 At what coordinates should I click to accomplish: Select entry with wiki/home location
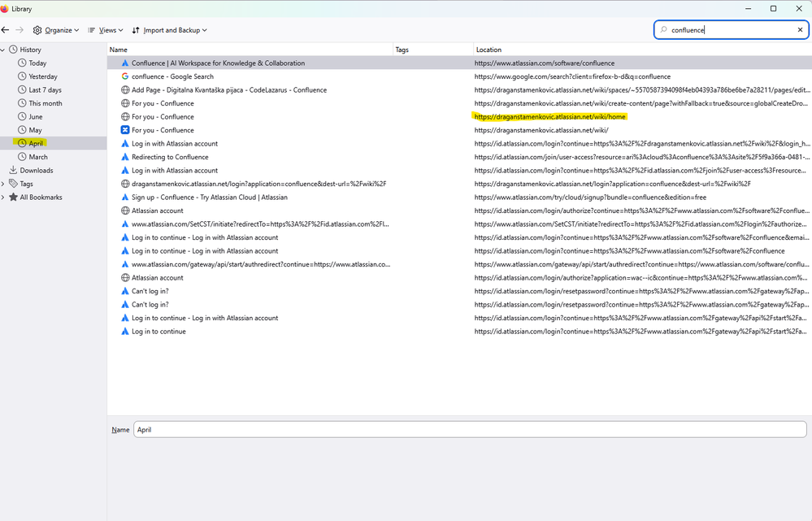click(x=459, y=117)
